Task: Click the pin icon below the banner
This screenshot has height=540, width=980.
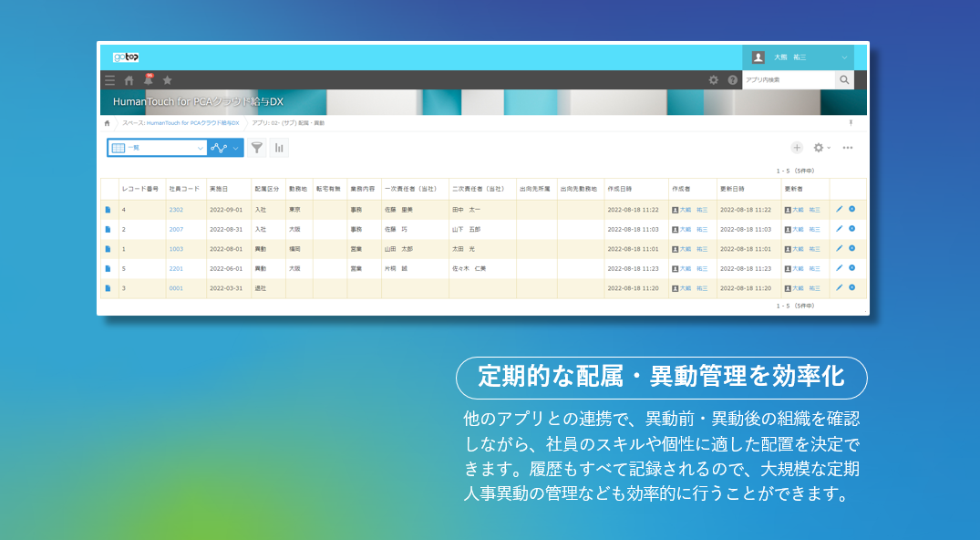Action: [851, 123]
